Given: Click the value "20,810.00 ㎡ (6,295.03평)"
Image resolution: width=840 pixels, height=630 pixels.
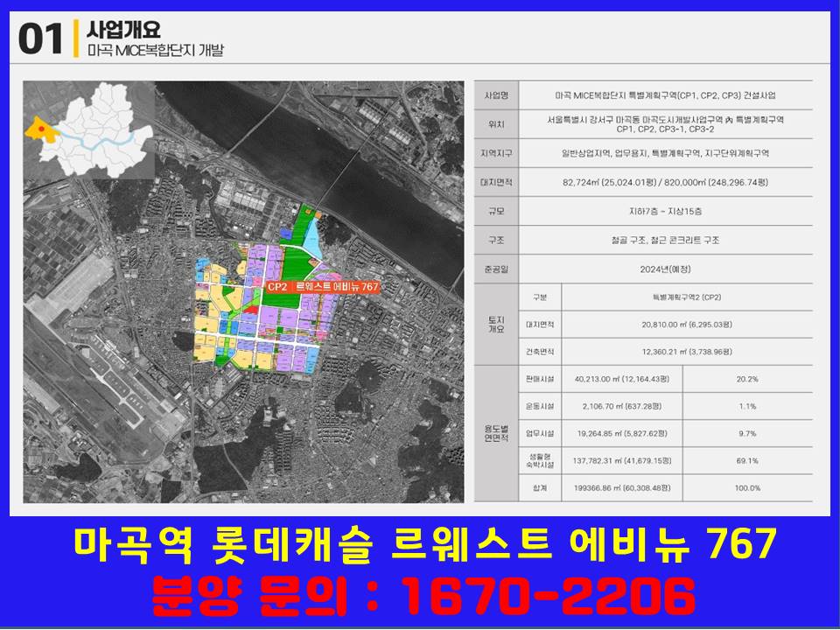Looking at the screenshot, I should click(687, 324).
